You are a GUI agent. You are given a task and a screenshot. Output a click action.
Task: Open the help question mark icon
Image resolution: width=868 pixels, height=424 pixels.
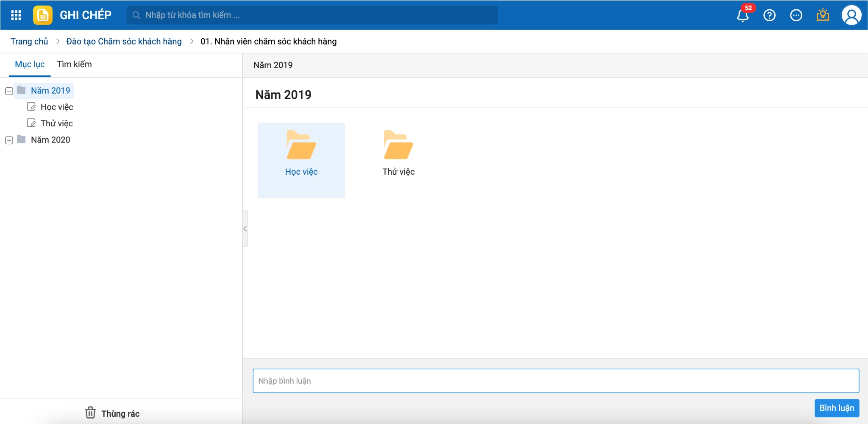[x=769, y=15]
